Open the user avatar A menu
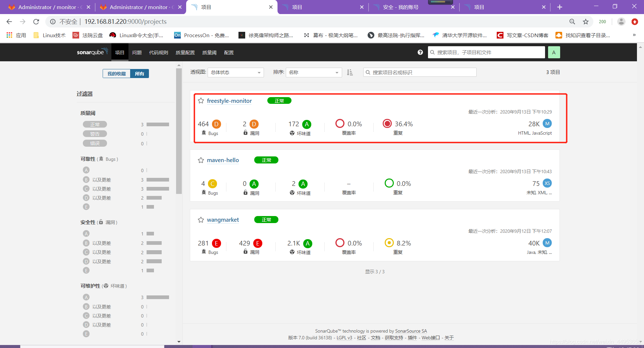 [554, 52]
